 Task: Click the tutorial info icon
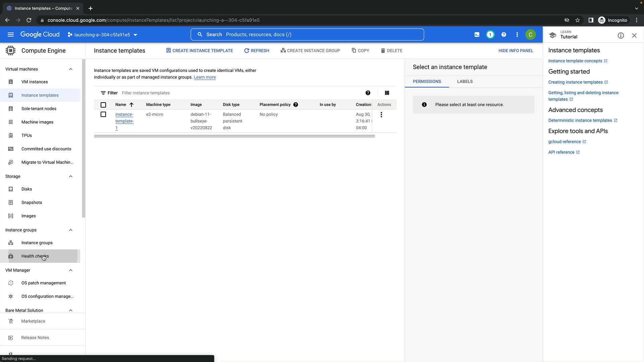point(621,36)
